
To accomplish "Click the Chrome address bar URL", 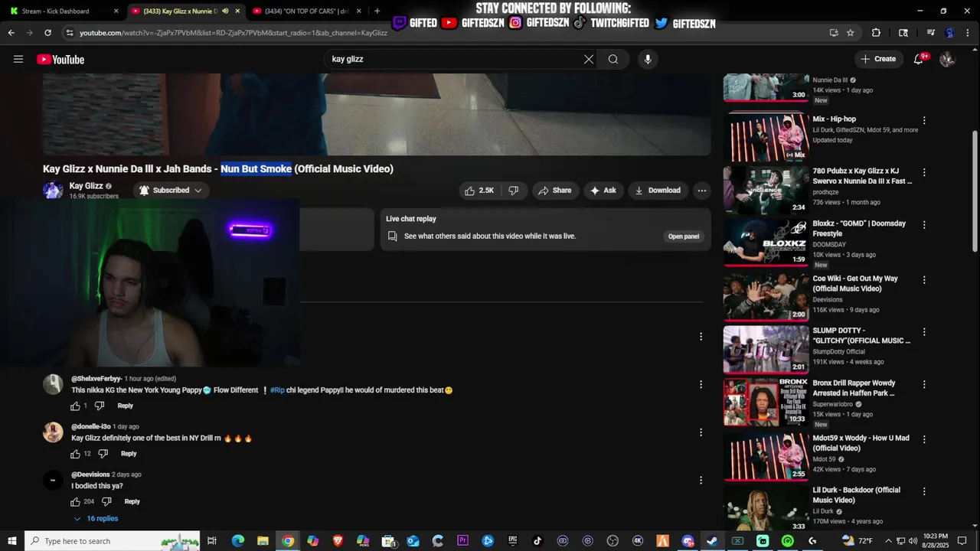I will tap(234, 33).
